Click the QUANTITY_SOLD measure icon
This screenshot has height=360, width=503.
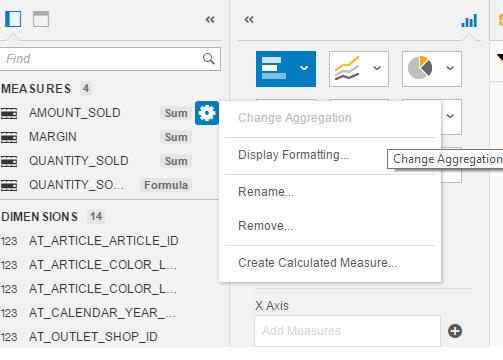pos(9,161)
